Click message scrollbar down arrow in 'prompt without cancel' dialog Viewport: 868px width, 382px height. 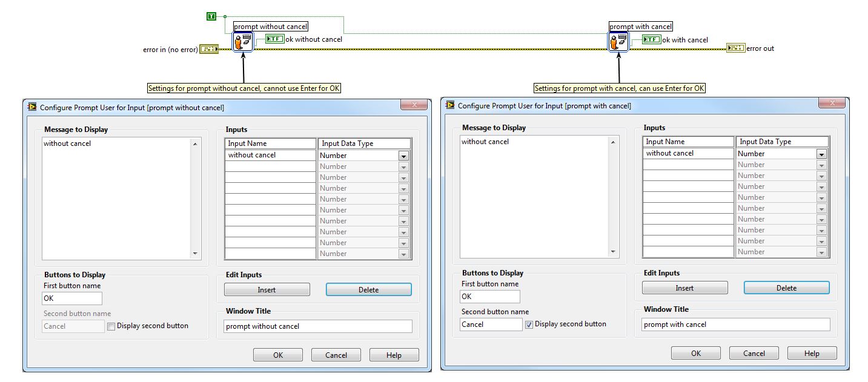click(195, 254)
